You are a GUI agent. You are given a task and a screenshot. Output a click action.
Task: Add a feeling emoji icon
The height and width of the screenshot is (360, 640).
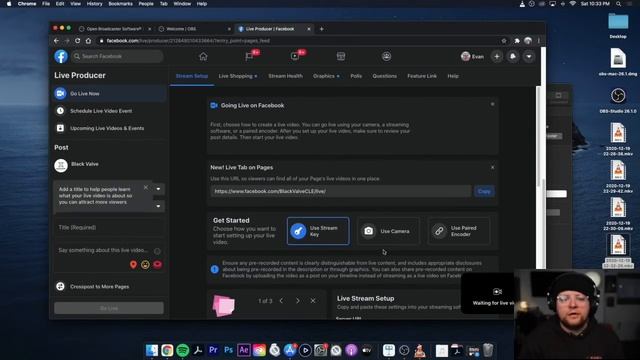pos(145,264)
